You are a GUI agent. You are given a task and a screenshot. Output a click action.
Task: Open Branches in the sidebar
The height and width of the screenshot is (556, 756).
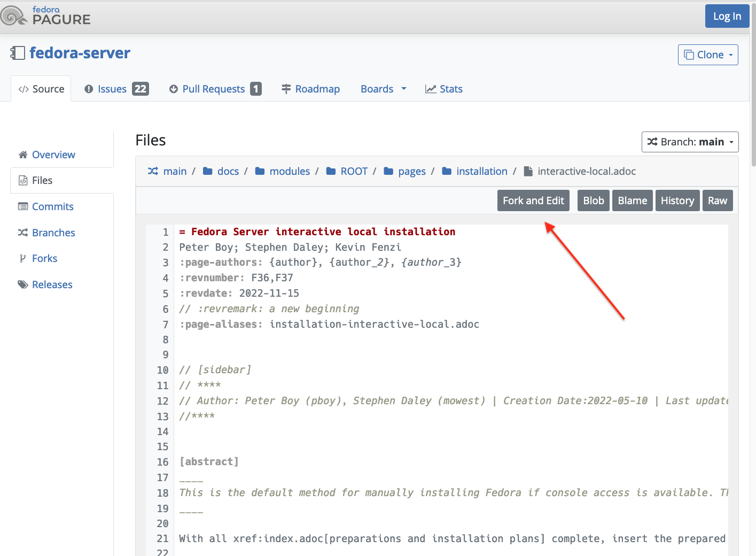53,233
